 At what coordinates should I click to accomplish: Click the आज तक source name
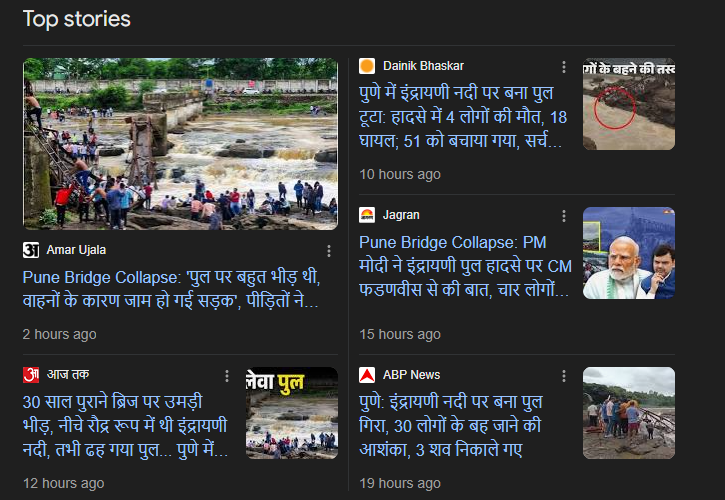point(68,374)
